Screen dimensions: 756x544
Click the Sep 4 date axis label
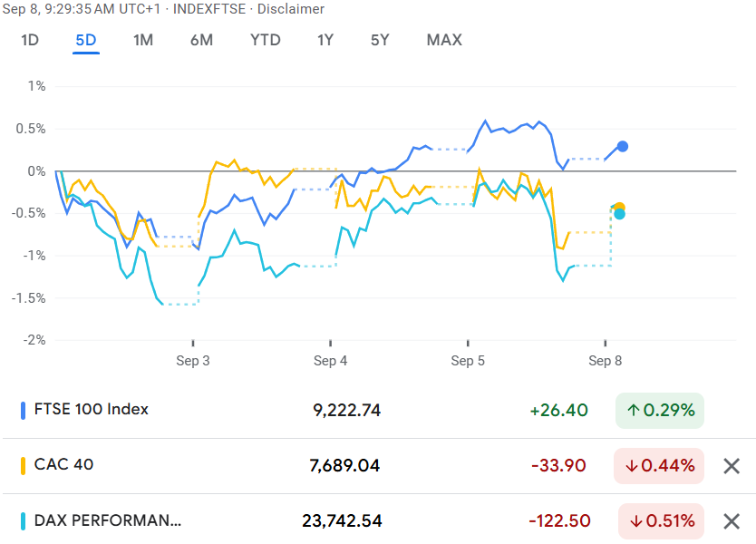tap(330, 361)
